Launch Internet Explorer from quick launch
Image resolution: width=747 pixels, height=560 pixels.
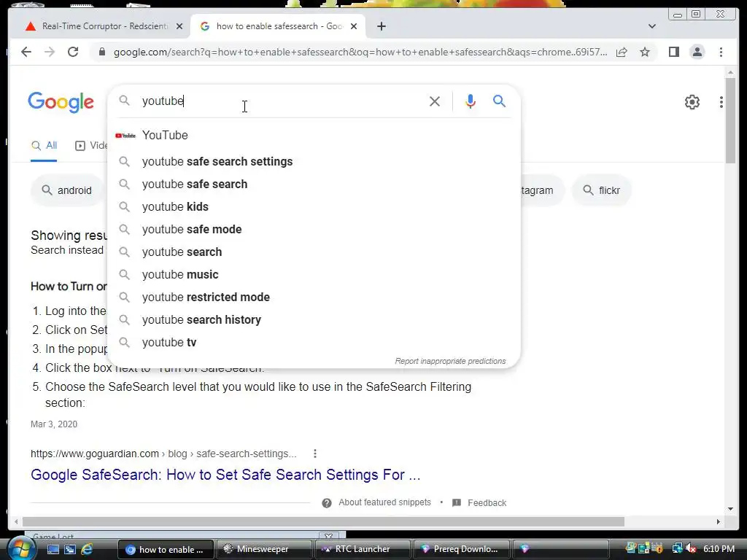87,550
